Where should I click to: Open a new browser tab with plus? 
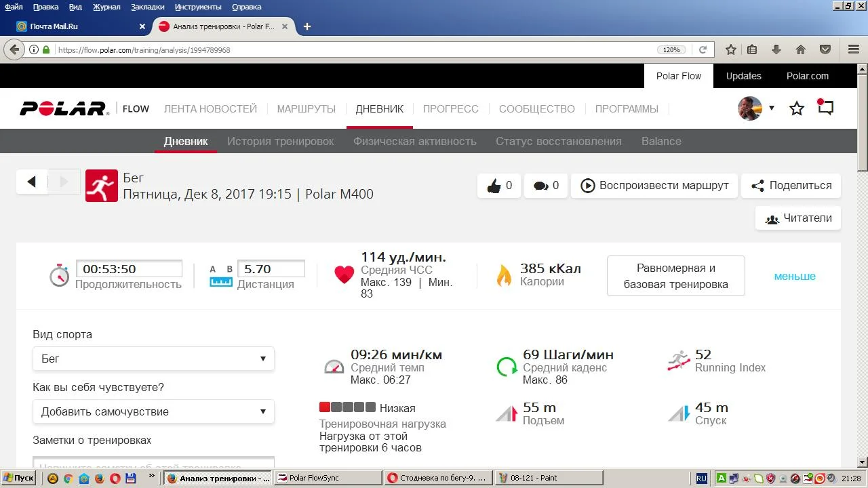pyautogui.click(x=307, y=26)
